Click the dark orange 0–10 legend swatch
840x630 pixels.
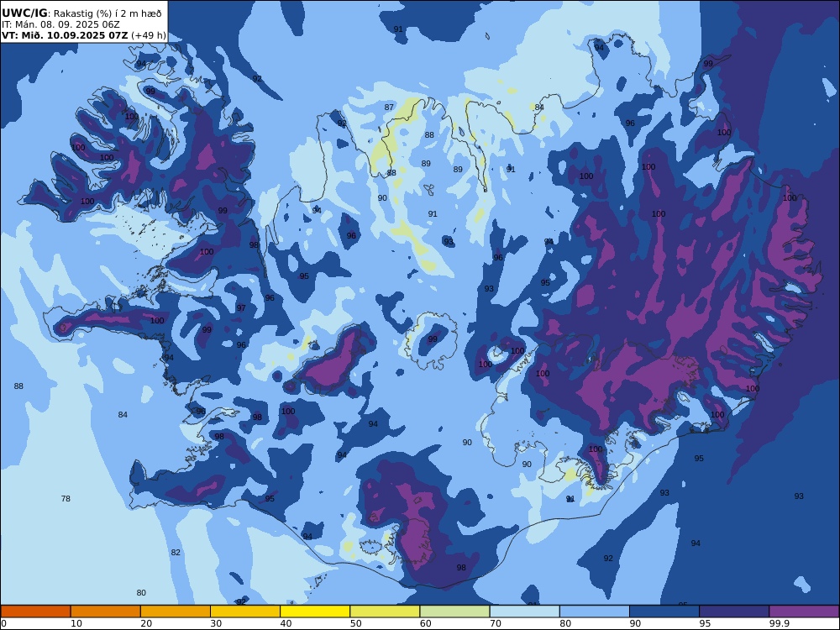click(35, 612)
